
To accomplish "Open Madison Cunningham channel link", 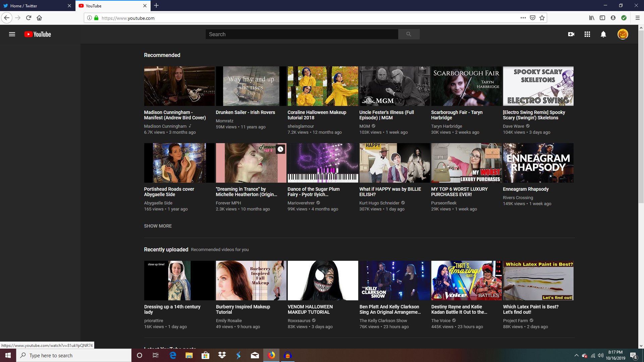I will (x=165, y=126).
